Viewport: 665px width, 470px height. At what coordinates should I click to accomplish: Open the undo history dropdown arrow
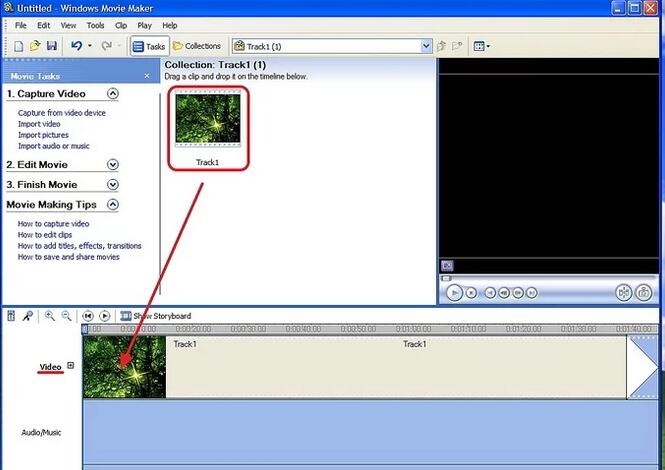click(89, 46)
